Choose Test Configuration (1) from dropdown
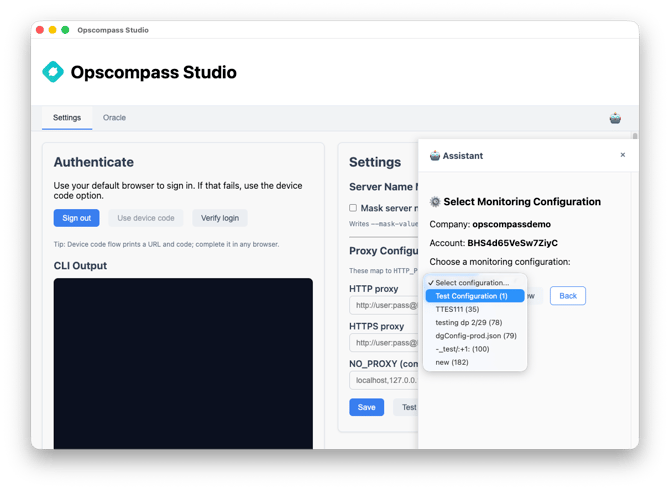 click(472, 296)
